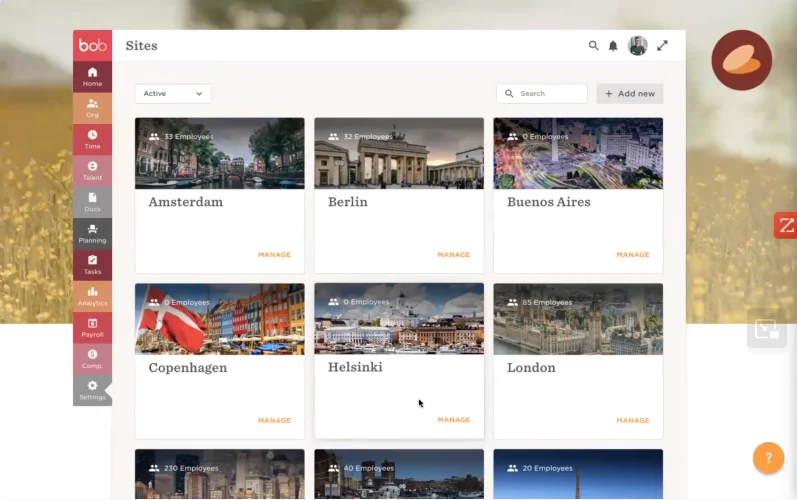This screenshot has width=797, height=500.
Task: Open the card showing 40 Employees
Action: (399, 474)
